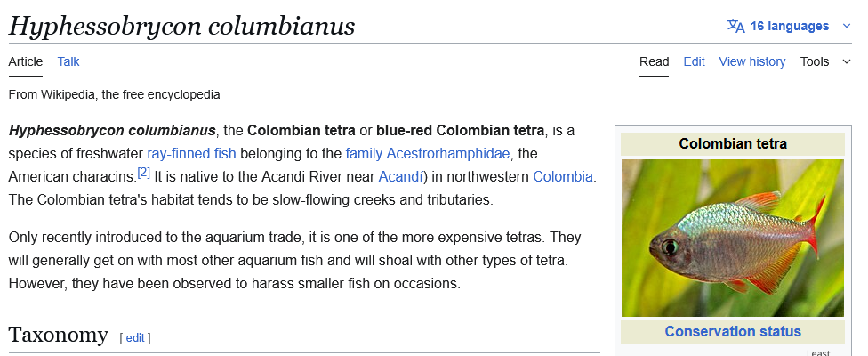Screen dimensions: 868x356
Task: Open the family link
Action: click(365, 153)
